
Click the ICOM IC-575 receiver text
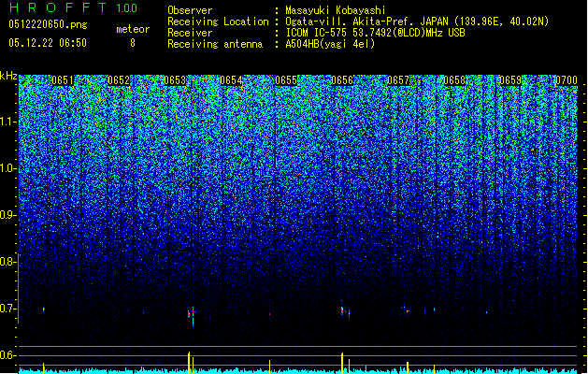(375, 33)
